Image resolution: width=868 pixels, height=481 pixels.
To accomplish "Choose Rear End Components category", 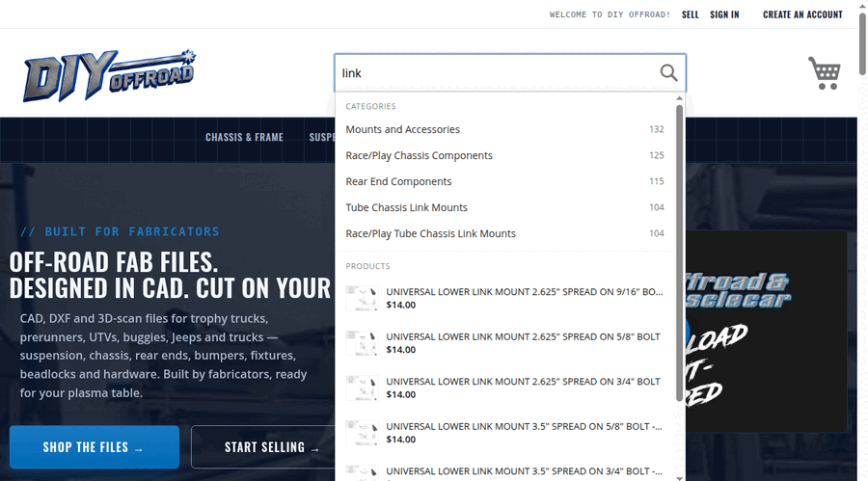I will (x=504, y=181).
